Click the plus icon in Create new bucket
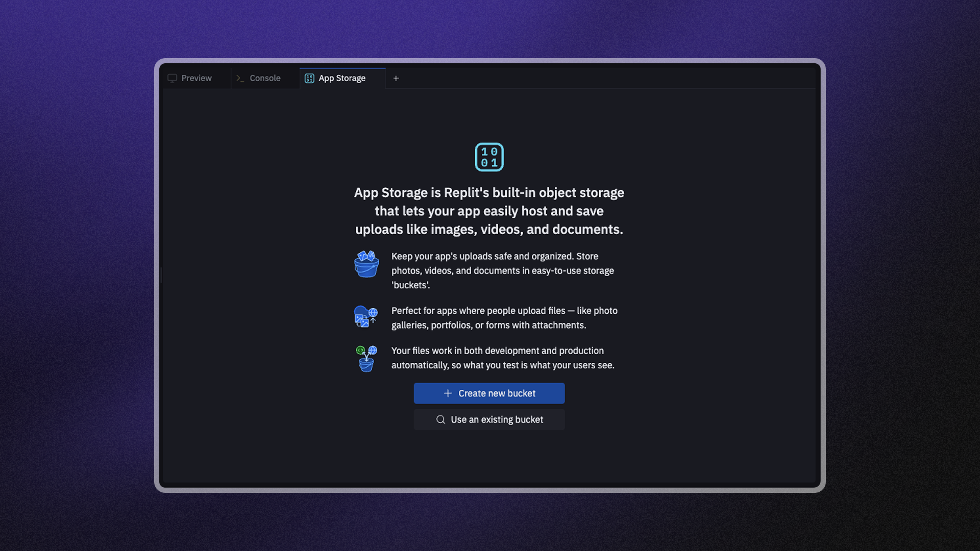This screenshot has width=980, height=551. point(448,393)
